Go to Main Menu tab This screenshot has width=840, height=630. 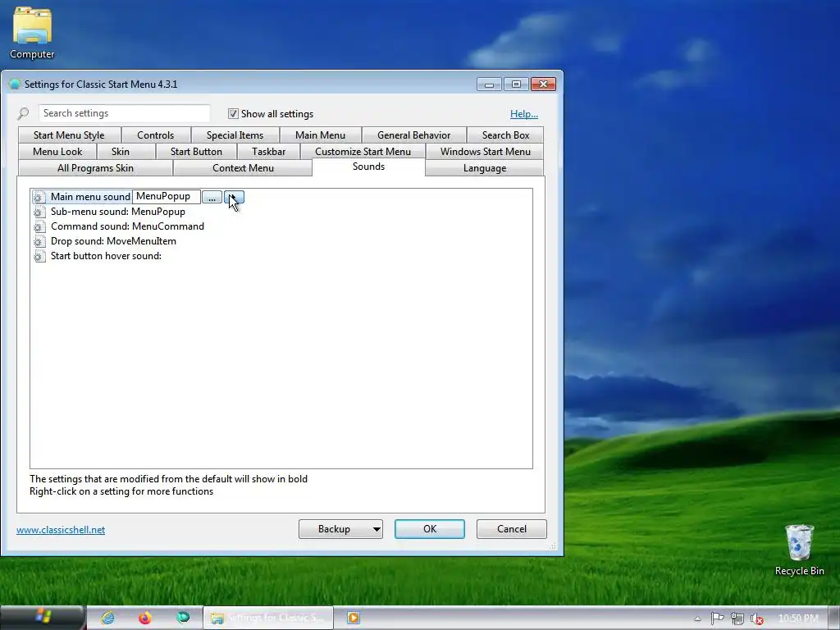(x=321, y=135)
